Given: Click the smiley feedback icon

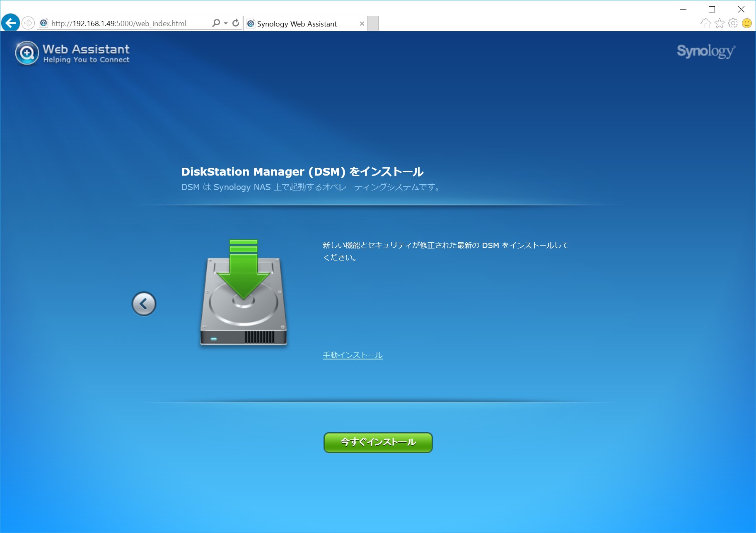Looking at the screenshot, I should click(x=746, y=24).
